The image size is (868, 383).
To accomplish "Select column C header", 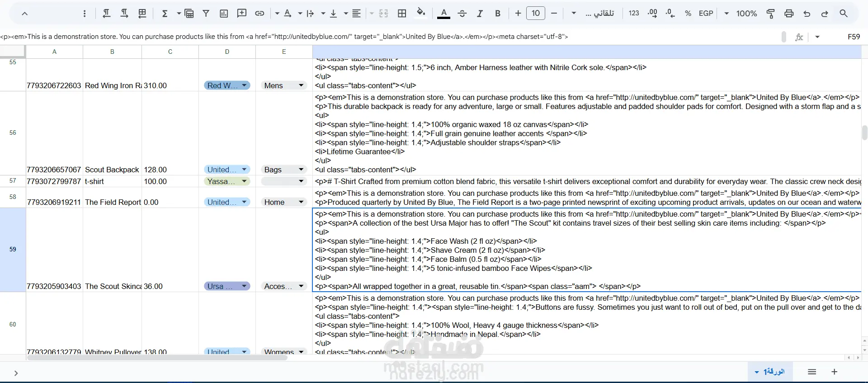I will (170, 52).
